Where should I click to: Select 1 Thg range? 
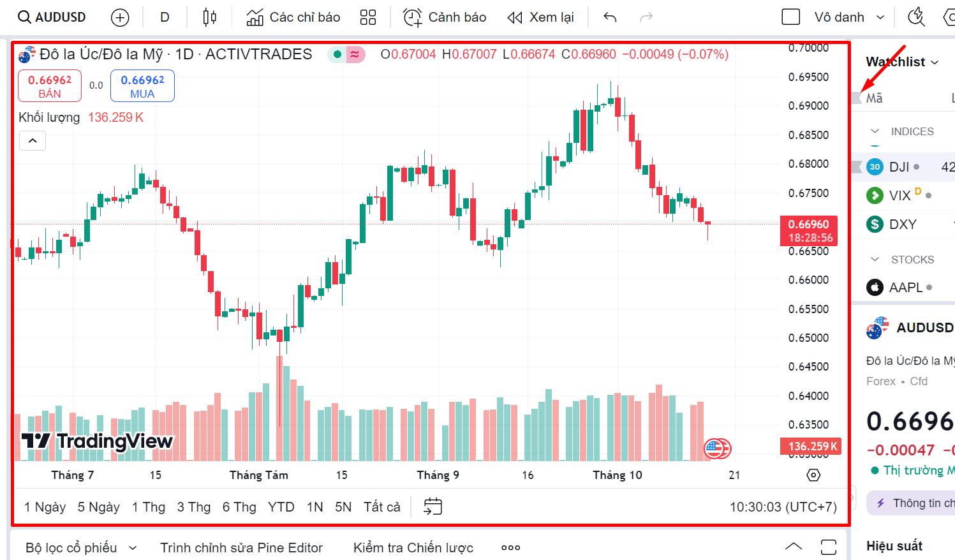tap(149, 507)
